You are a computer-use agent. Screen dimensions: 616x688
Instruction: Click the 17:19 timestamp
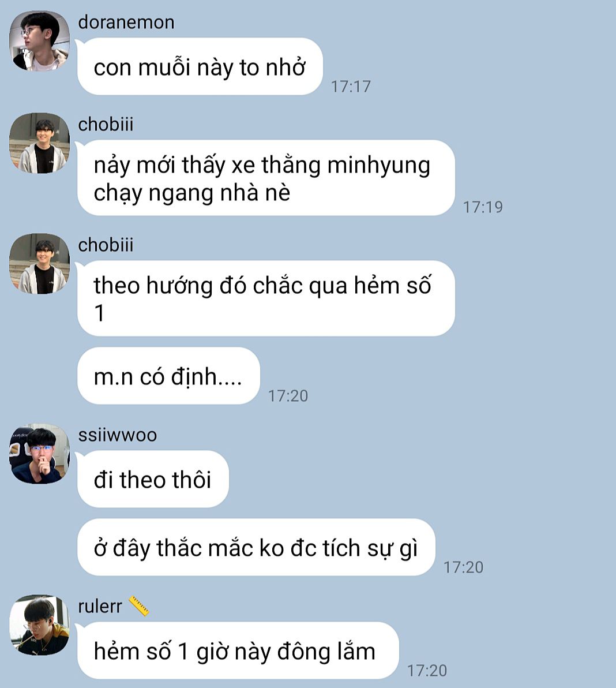(x=483, y=207)
